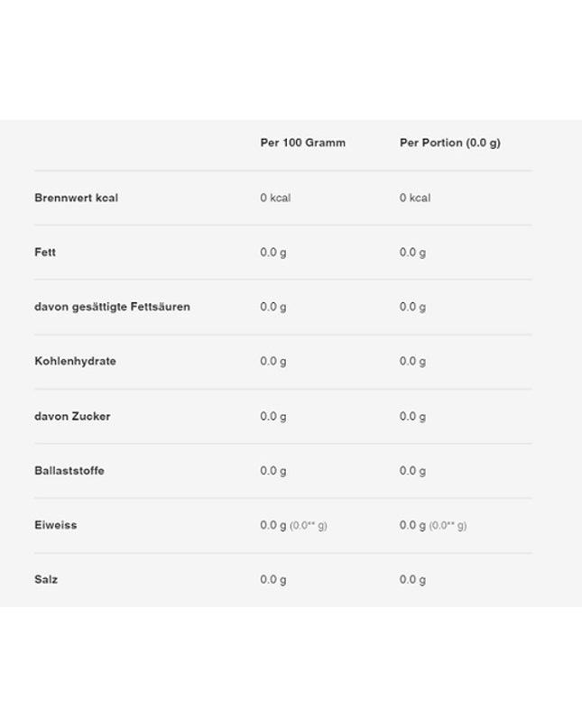
Task: Click the 'Per Portion (0.0 g)' column header
Action: pos(450,143)
